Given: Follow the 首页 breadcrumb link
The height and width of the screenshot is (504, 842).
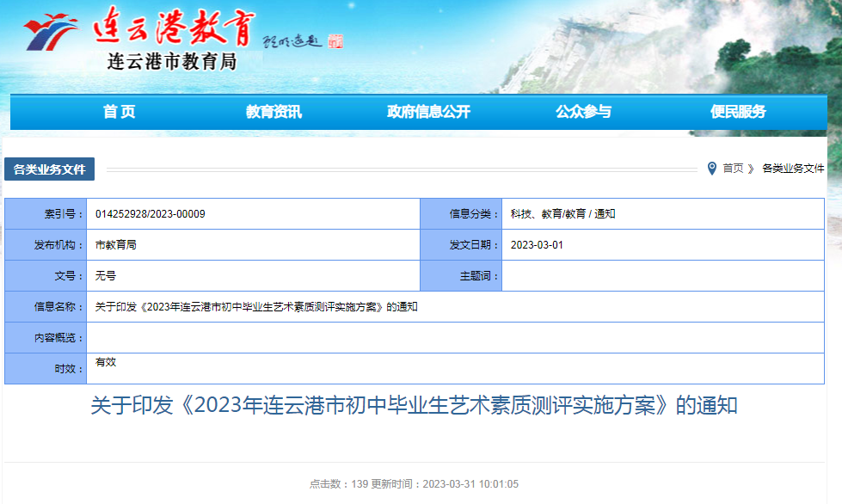Looking at the screenshot, I should [x=733, y=169].
